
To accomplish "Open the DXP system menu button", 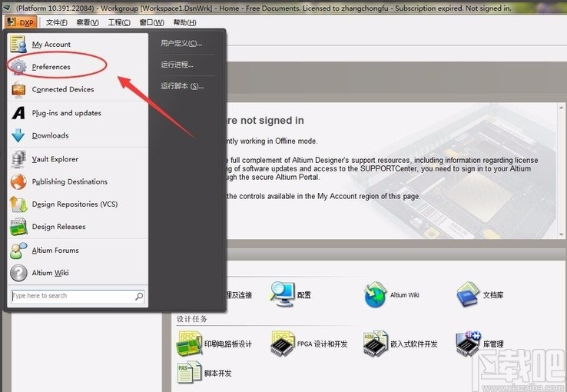I will point(21,22).
